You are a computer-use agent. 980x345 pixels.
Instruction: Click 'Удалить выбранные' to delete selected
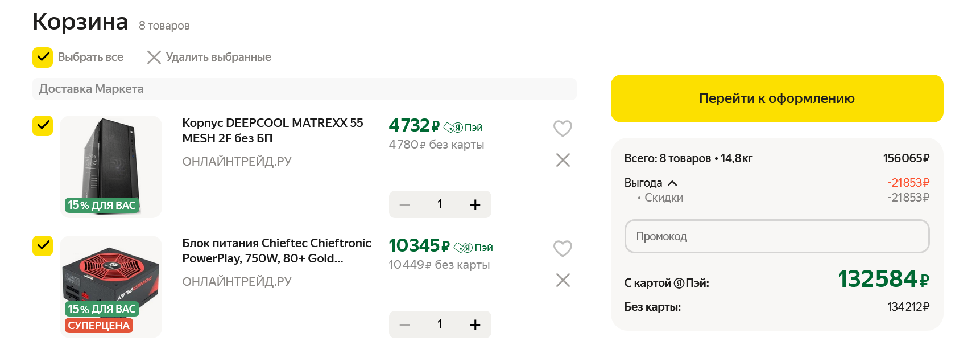(x=209, y=57)
